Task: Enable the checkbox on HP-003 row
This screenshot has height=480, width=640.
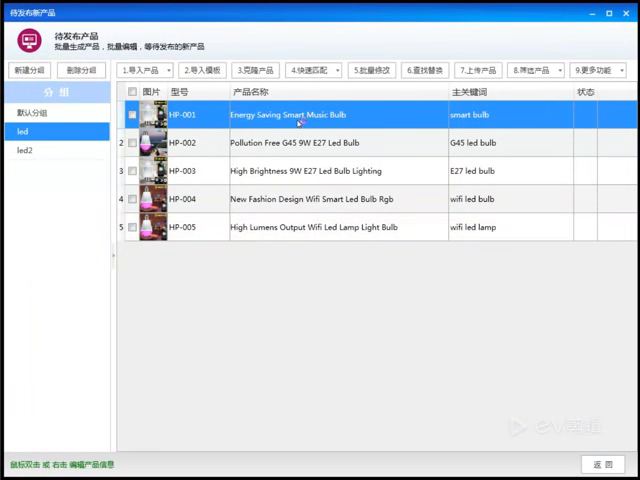Action: tap(132, 171)
